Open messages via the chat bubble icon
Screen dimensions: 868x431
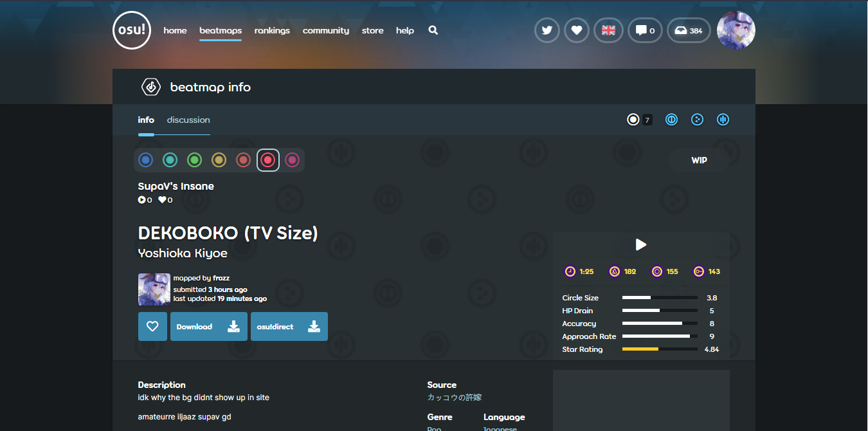[645, 30]
